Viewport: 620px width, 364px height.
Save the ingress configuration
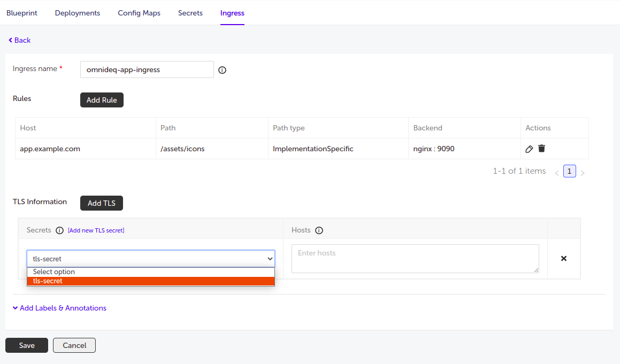(27, 345)
